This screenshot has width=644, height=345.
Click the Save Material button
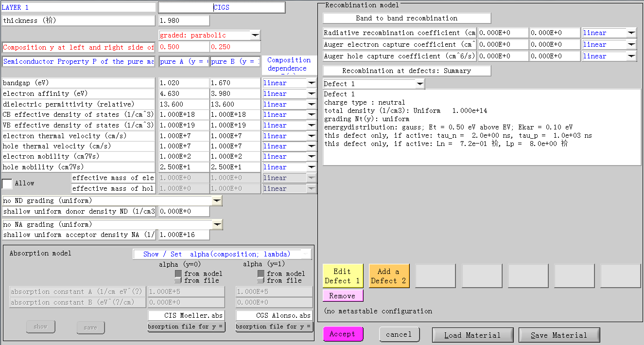(559, 335)
